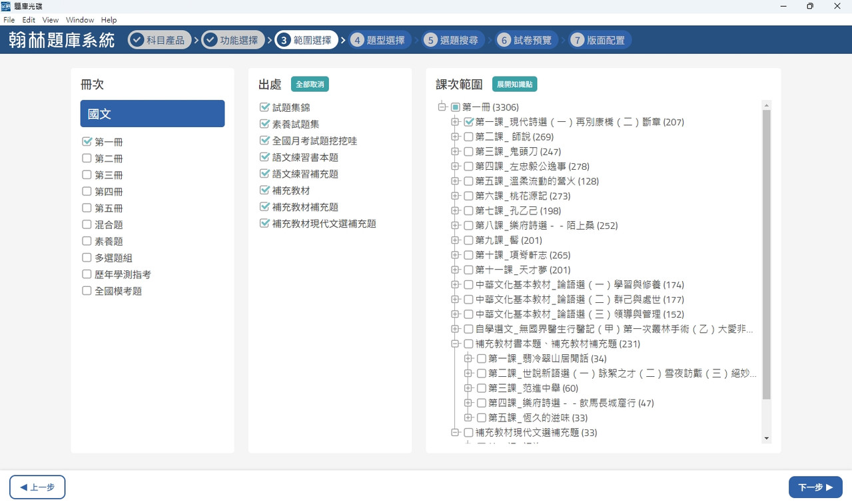The height and width of the screenshot is (504, 852).
Task: Expand 第三課_鬼頭刀 tree node
Action: click(455, 151)
